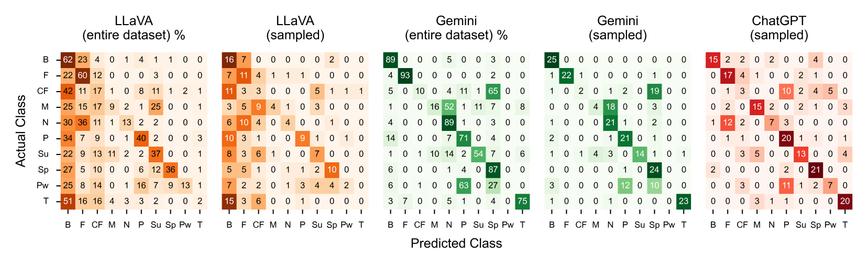Click the 'Predicted Class' x-axis label
The height and width of the screenshot is (266, 868).
pos(456,243)
